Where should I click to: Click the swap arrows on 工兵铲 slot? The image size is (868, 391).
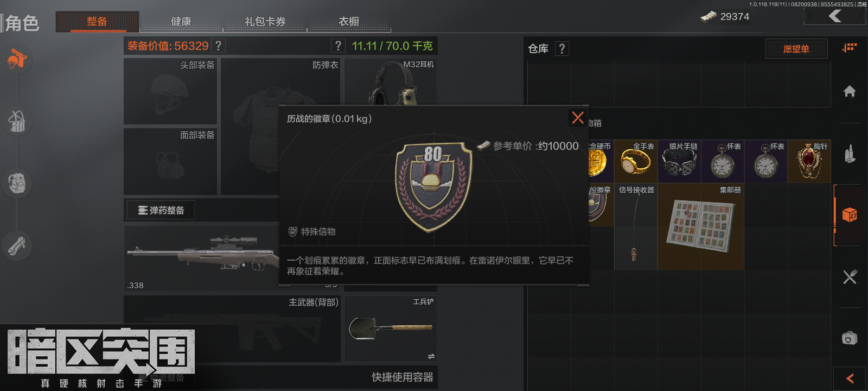431,356
